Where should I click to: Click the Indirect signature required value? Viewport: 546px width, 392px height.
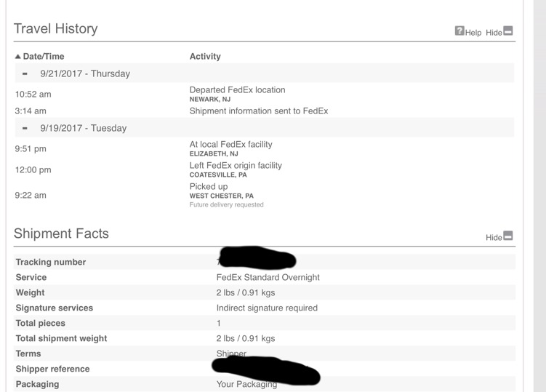267,308
